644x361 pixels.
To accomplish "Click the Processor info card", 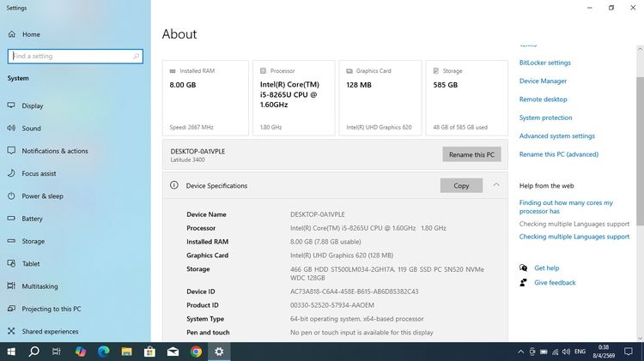I will click(x=294, y=98).
